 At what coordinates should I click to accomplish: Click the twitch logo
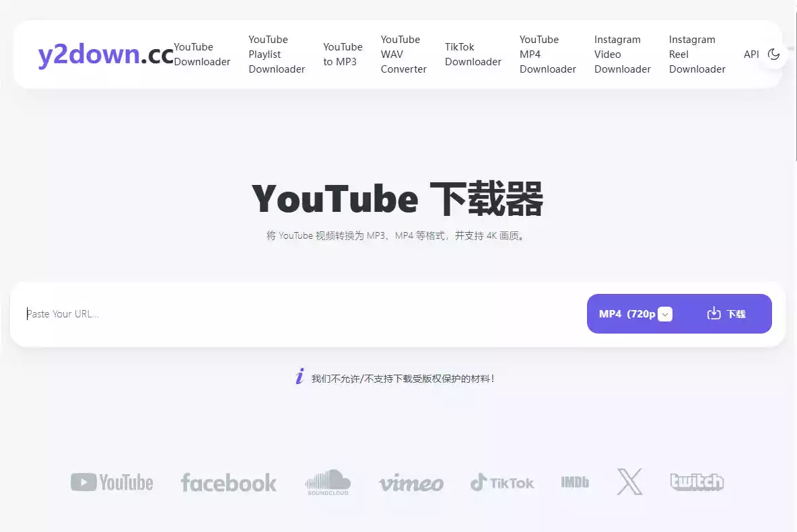(x=697, y=482)
